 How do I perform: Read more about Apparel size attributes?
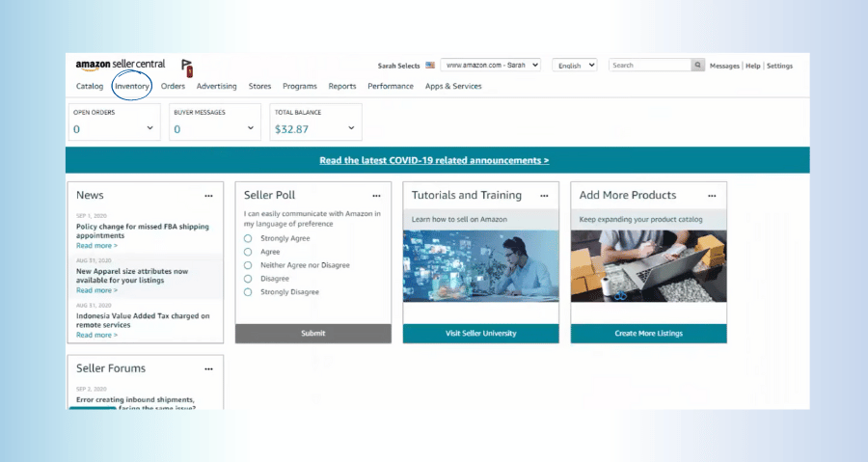(x=96, y=290)
